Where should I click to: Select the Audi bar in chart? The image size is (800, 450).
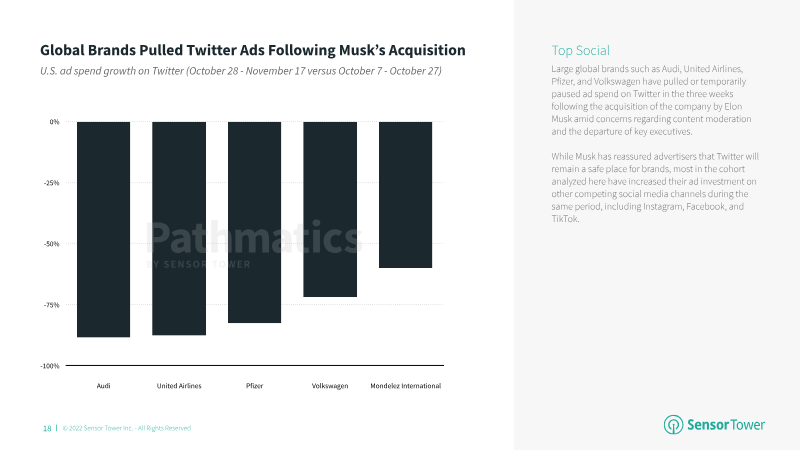pos(104,229)
